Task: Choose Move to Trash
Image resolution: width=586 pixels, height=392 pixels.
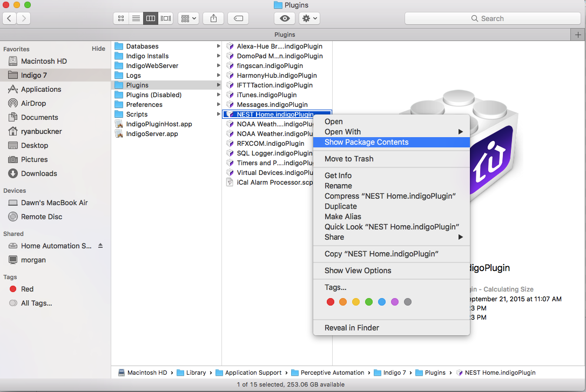Action: click(391, 159)
